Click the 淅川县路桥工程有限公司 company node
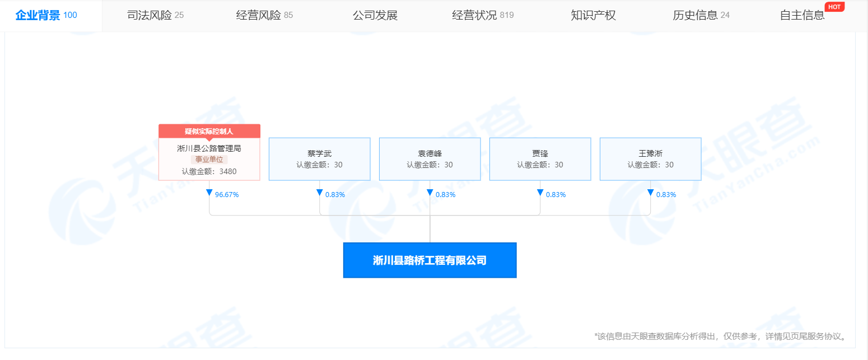The height and width of the screenshot is (360, 868). [x=430, y=260]
